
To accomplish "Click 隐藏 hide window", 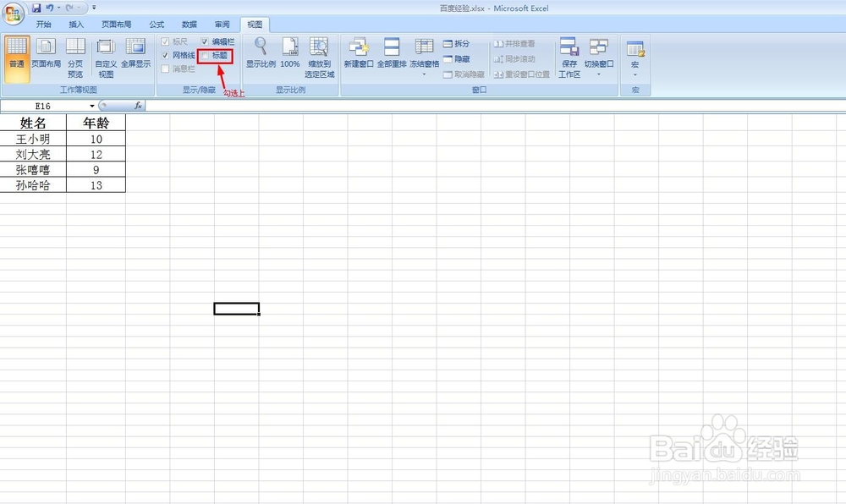I will [x=457, y=58].
